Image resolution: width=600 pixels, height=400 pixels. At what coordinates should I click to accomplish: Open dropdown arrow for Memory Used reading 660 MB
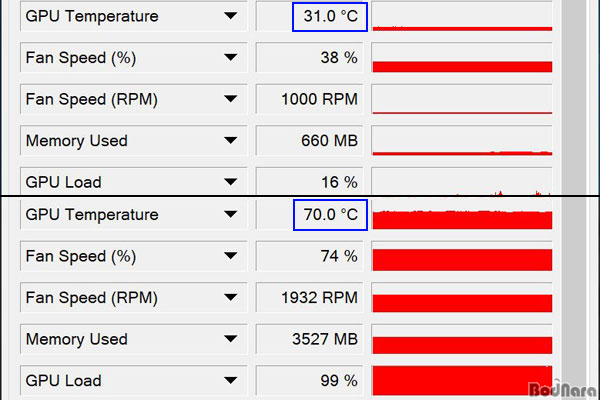(230, 140)
